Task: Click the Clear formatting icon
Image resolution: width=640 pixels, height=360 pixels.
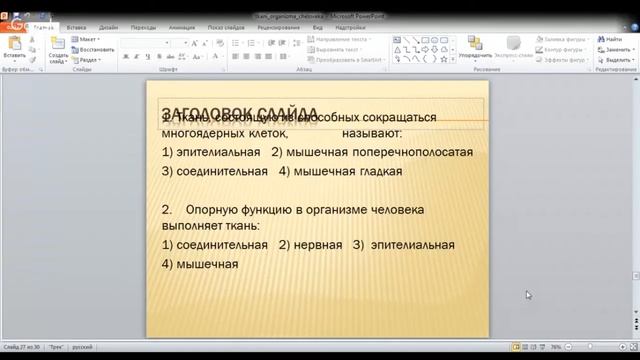Action: coord(220,43)
